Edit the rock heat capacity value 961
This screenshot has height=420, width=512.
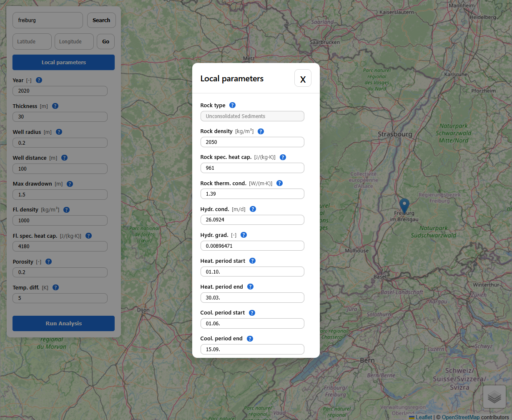point(252,168)
